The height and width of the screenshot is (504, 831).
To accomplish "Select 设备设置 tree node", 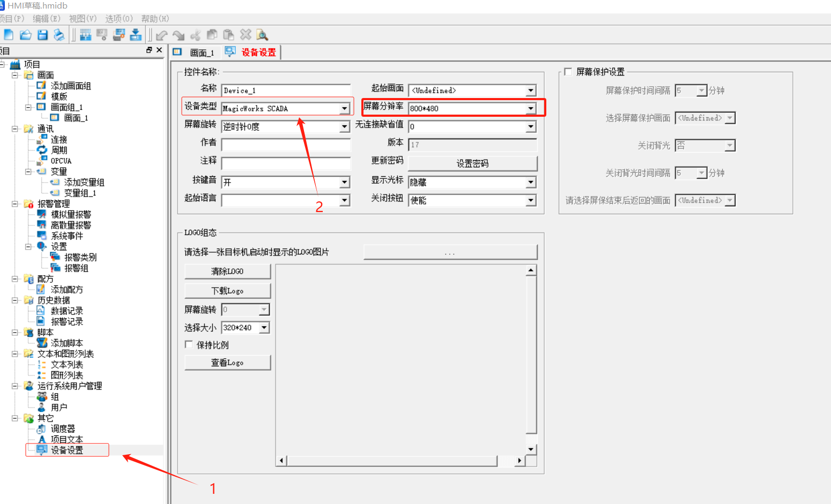I will point(67,450).
